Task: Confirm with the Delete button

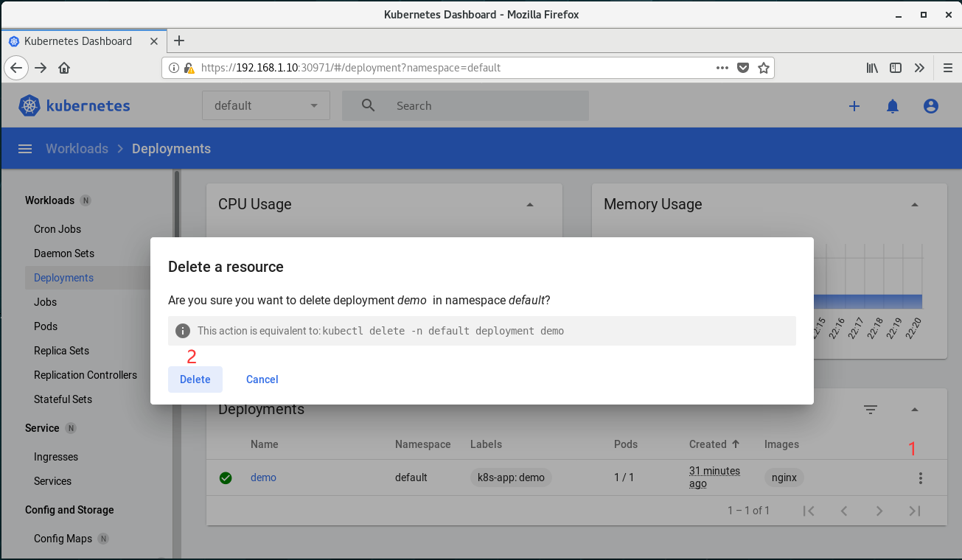Action: [195, 379]
